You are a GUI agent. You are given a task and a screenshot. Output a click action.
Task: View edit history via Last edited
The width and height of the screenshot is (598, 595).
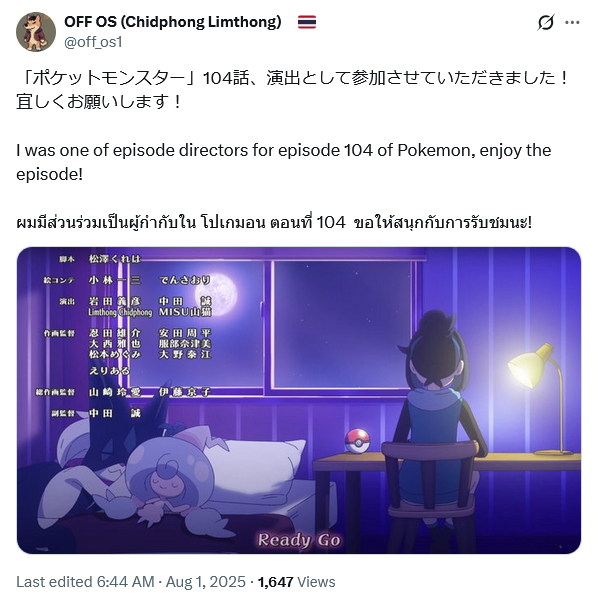click(54, 582)
